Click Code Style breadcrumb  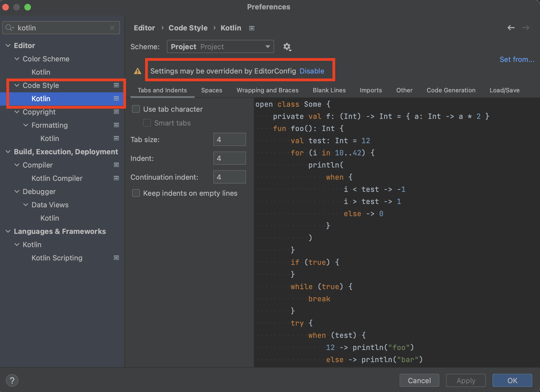tap(188, 28)
